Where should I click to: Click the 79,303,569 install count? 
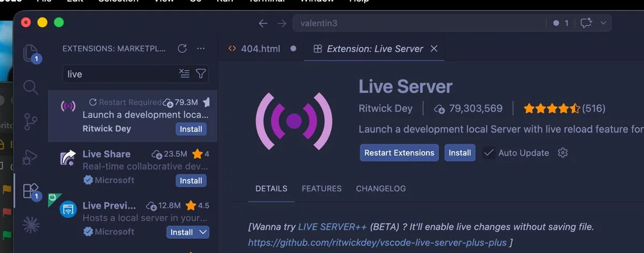point(475,108)
